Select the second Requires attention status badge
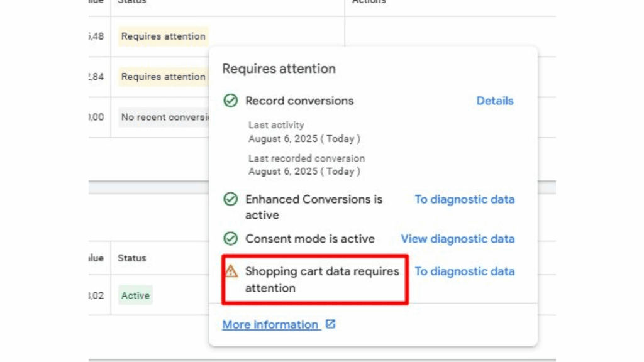The height and width of the screenshot is (362, 644). [x=162, y=76]
